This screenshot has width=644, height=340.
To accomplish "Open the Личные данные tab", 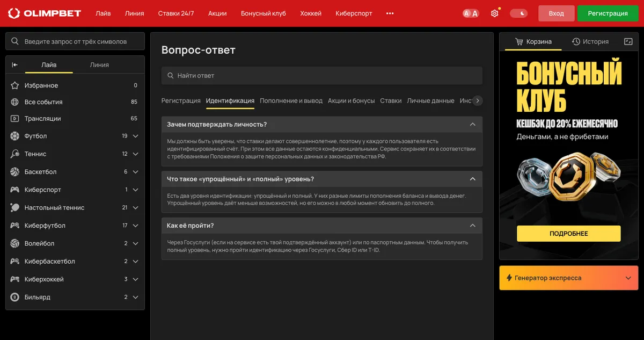I will pyautogui.click(x=430, y=100).
